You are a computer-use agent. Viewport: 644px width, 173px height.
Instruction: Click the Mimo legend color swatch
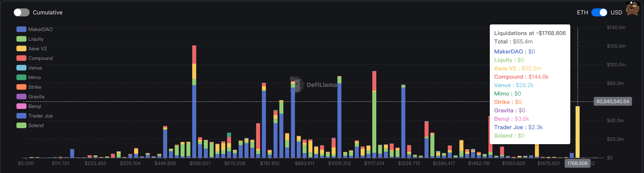[21, 77]
